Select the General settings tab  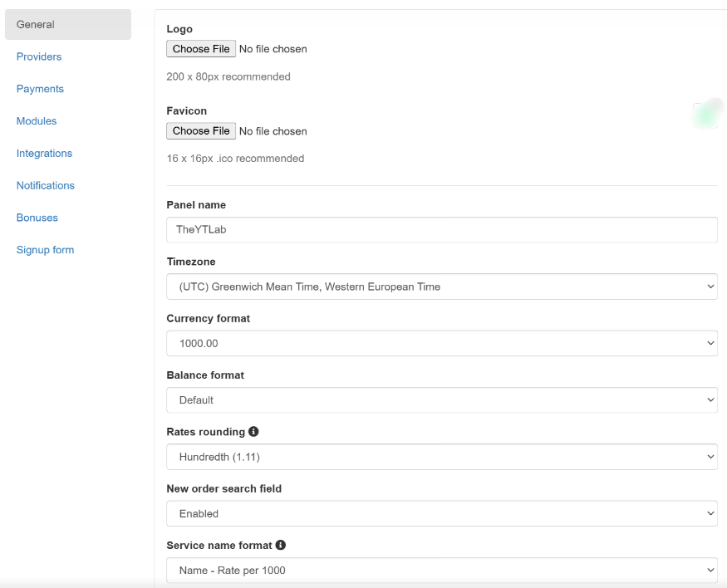pos(68,25)
